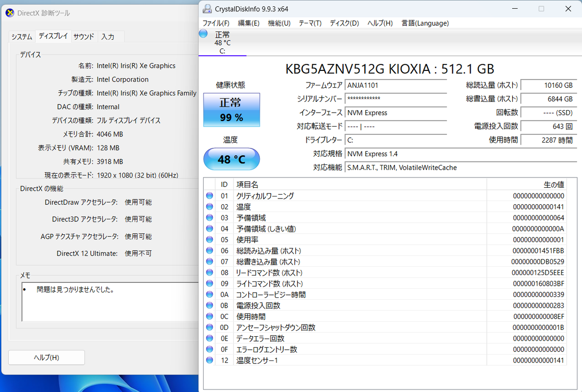Click the 6844 GB total writes value

point(549,99)
